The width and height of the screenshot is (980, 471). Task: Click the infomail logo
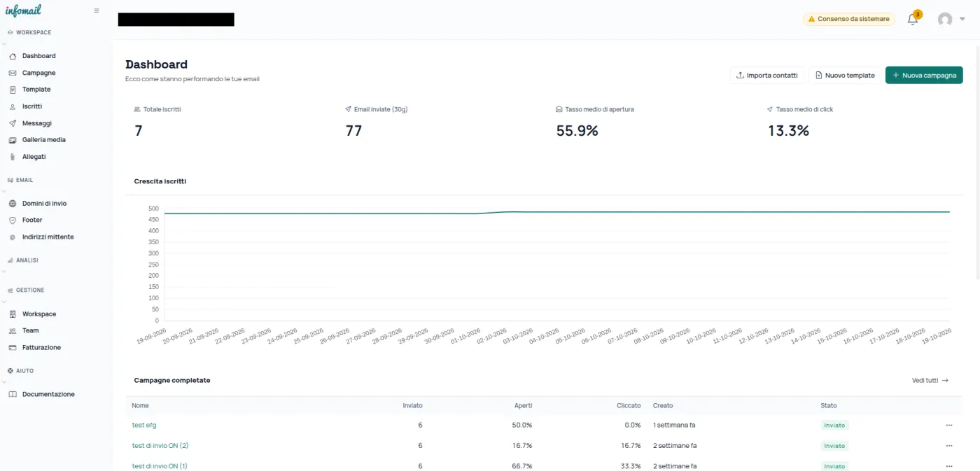click(23, 10)
